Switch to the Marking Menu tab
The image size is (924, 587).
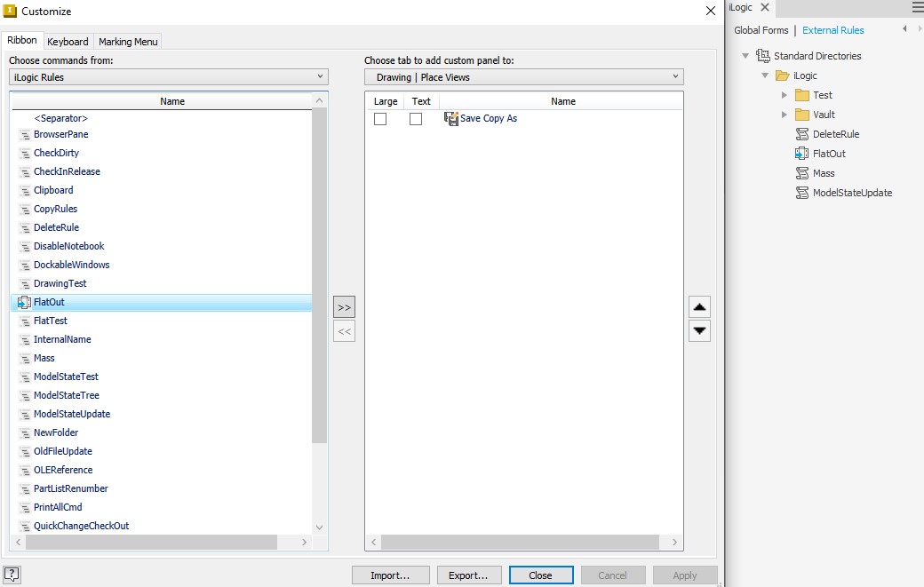click(126, 41)
